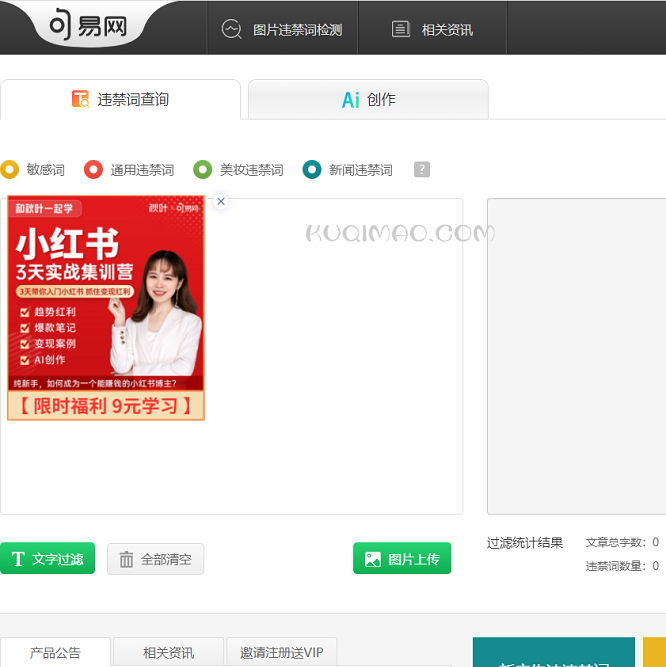
Task: Select the teal 新闻违禁词 radio option
Action: 312,169
